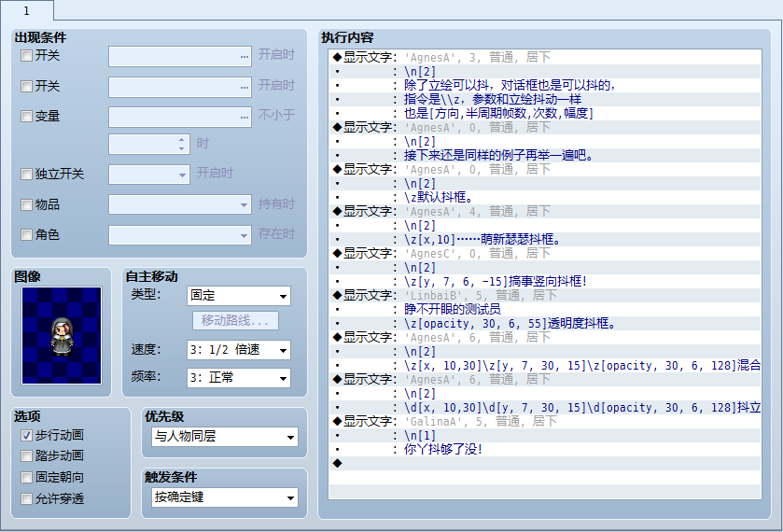Switch to event page tab 1
The height and width of the screenshot is (532, 783).
point(26,10)
